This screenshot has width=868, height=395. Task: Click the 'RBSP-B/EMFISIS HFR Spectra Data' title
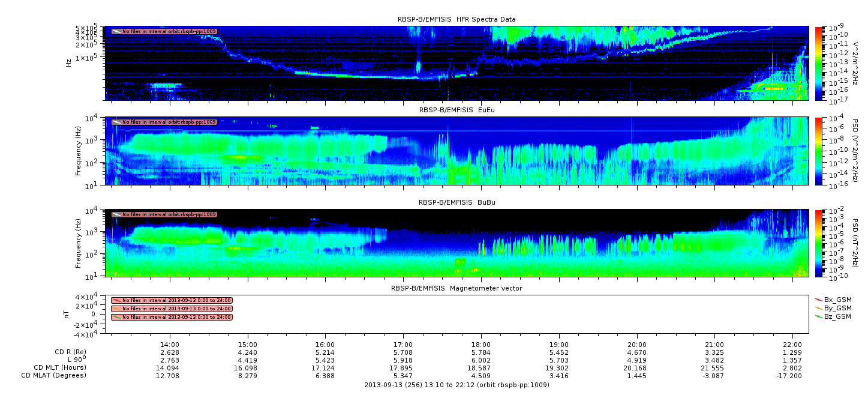click(x=456, y=19)
